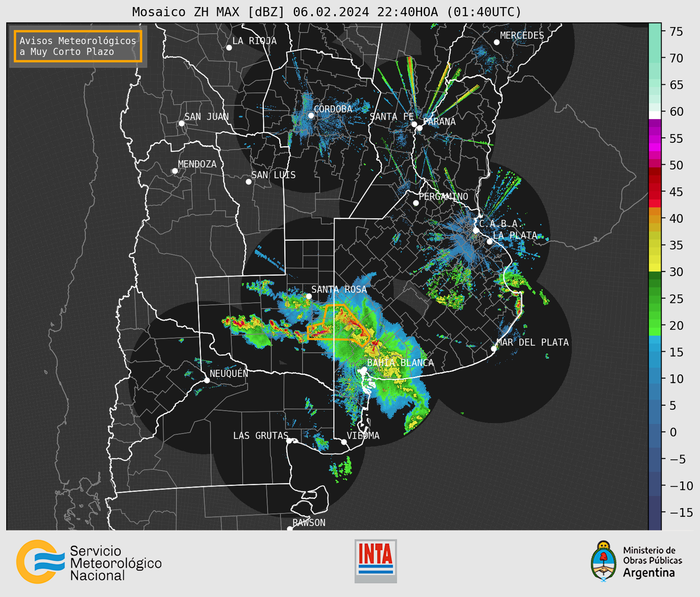Click the green 25 dBZ band of colorbar
The image size is (700, 597).
pos(655,299)
